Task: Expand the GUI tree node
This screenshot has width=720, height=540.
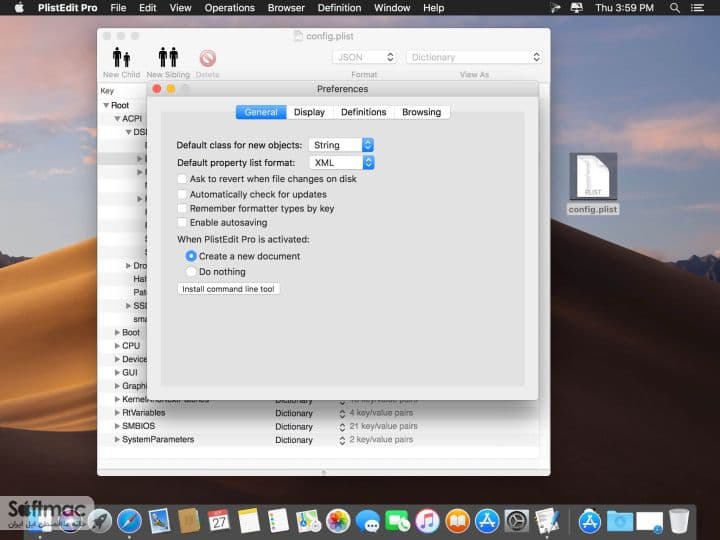Action: [117, 372]
